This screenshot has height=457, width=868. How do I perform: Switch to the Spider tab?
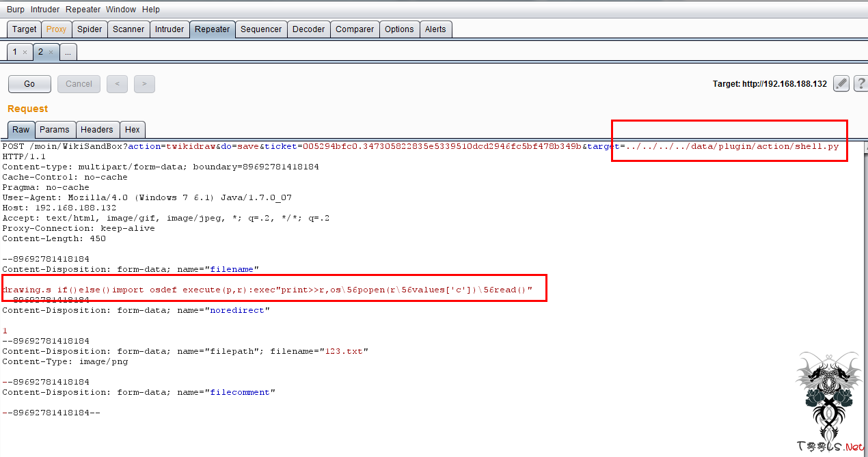tap(90, 29)
